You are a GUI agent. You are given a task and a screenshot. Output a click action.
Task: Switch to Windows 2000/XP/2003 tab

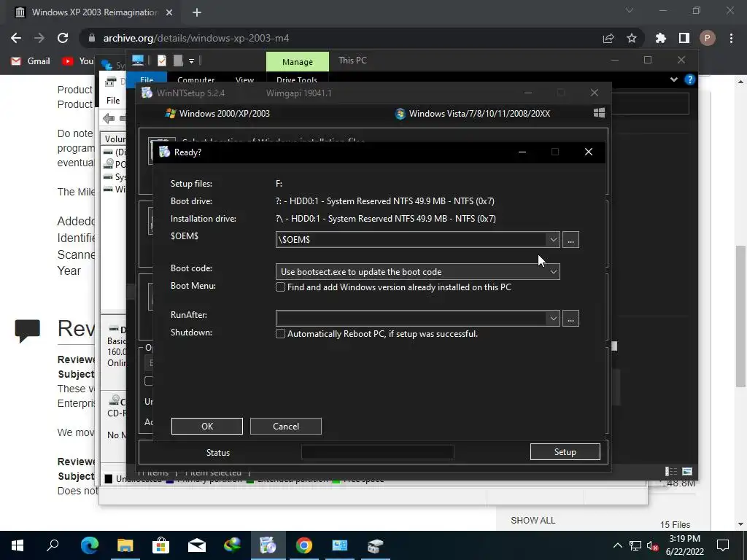coord(217,113)
